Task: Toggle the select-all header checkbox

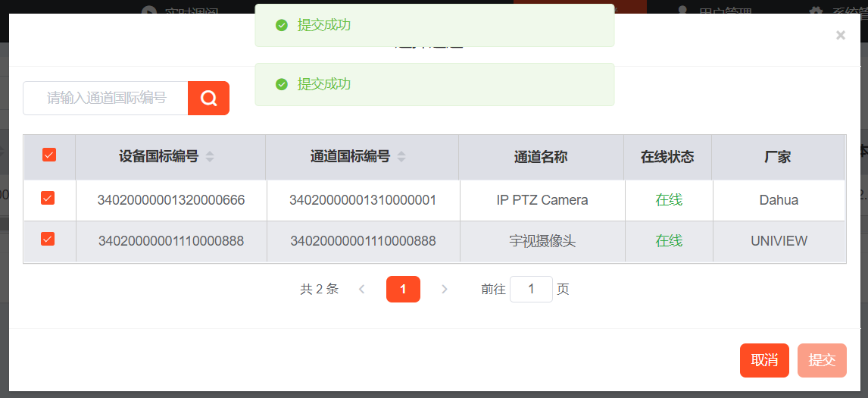Action: (x=49, y=155)
